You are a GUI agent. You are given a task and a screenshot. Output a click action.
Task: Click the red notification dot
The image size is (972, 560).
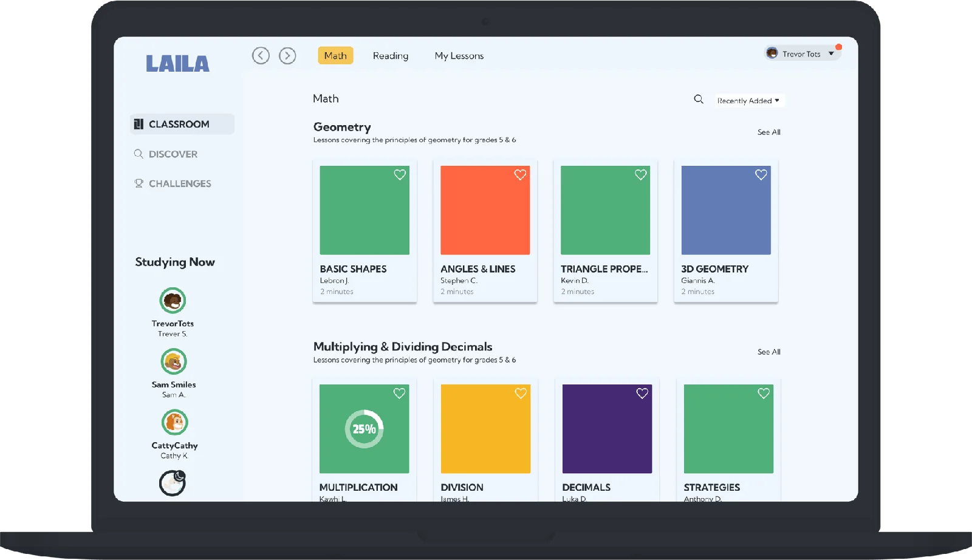(838, 47)
